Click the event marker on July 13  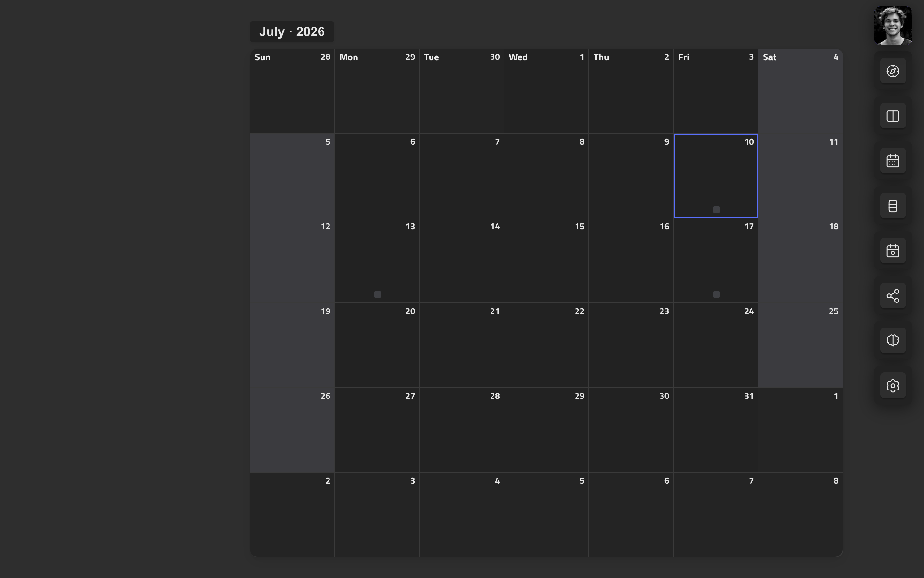[377, 294]
